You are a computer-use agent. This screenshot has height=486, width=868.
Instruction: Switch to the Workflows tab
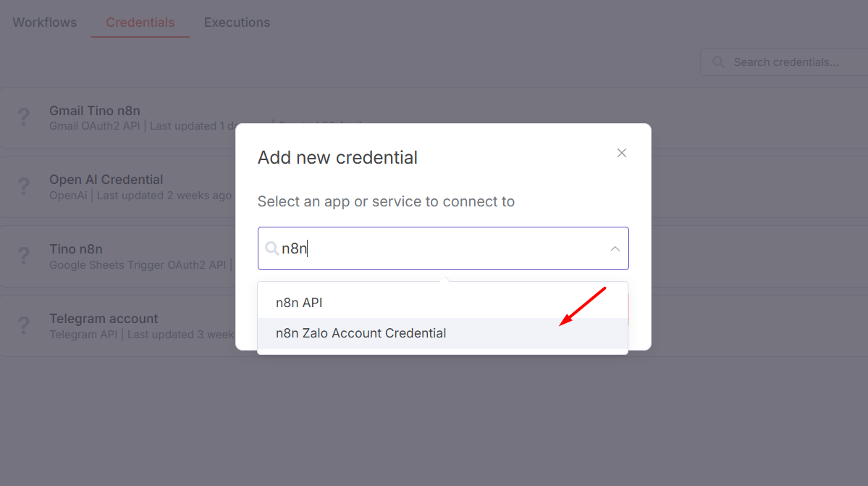[45, 22]
